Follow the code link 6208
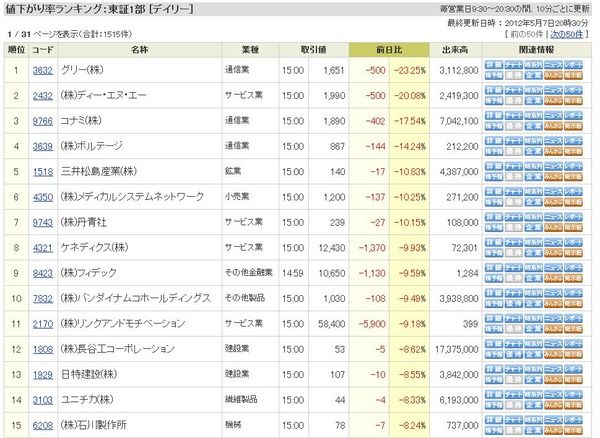Image resolution: width=600 pixels, height=438 pixels. point(43,425)
